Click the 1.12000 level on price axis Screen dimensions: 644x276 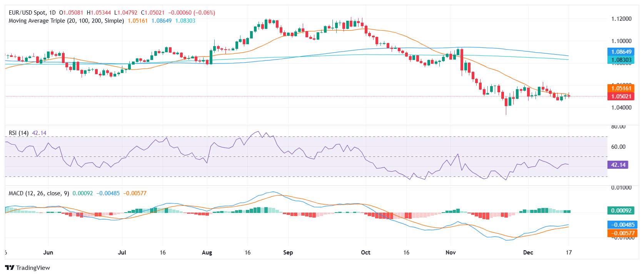621,19
